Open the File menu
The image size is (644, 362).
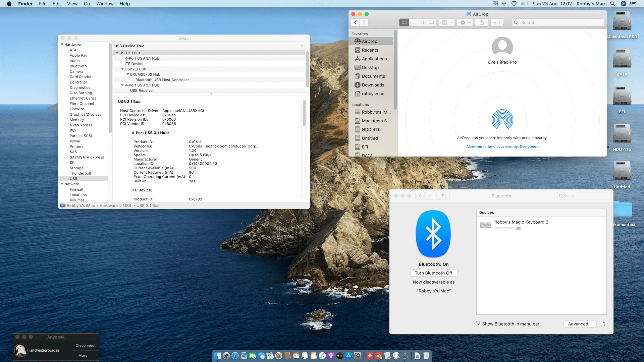[43, 4]
